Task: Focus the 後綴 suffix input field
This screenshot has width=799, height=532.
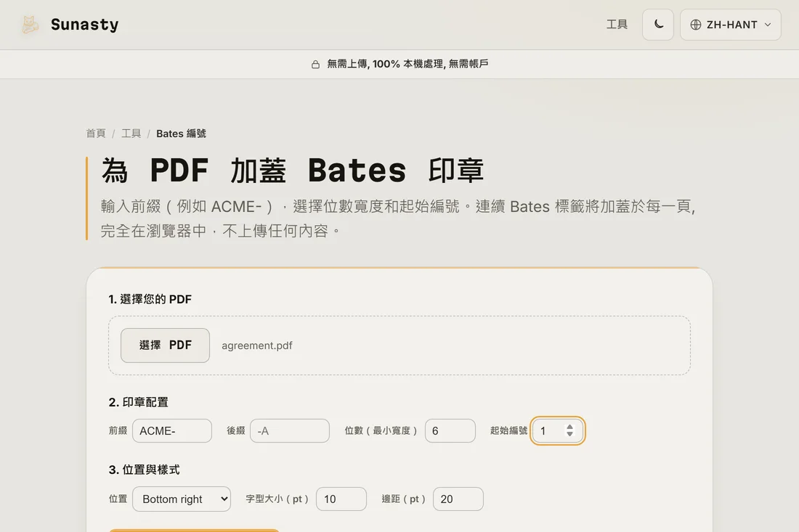Action: (x=290, y=430)
